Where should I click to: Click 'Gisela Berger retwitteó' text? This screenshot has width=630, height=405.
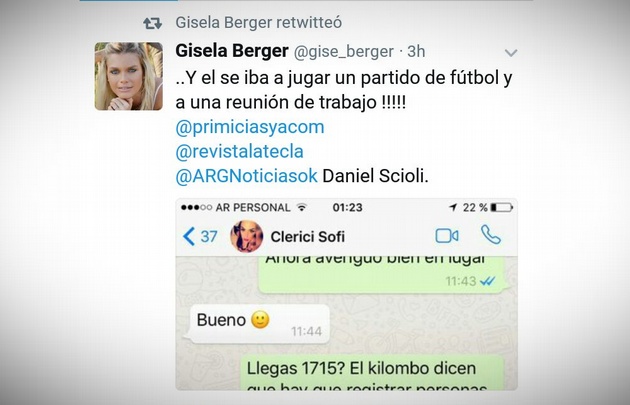tap(259, 22)
